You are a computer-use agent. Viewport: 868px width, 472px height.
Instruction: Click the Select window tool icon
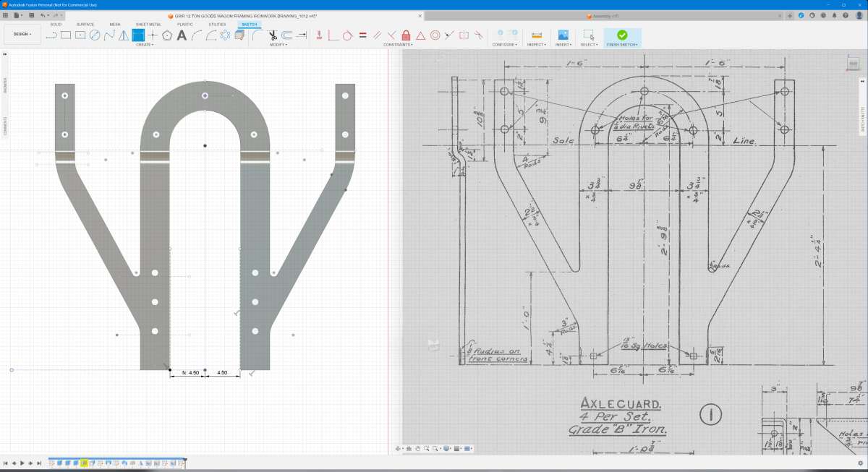pos(589,34)
